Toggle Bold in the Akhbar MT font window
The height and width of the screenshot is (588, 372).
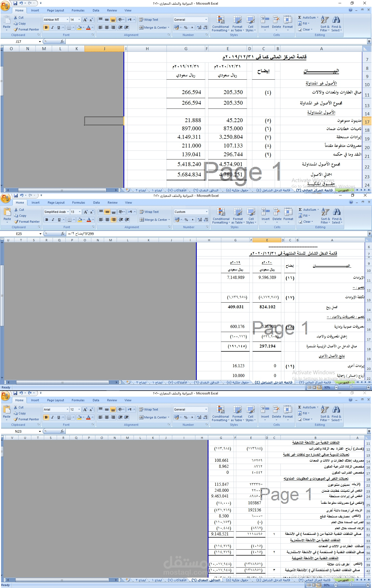coord(46,28)
